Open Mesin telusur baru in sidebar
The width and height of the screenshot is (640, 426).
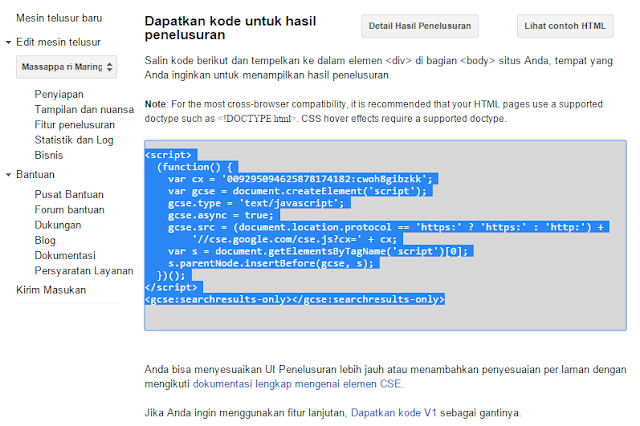click(x=59, y=18)
